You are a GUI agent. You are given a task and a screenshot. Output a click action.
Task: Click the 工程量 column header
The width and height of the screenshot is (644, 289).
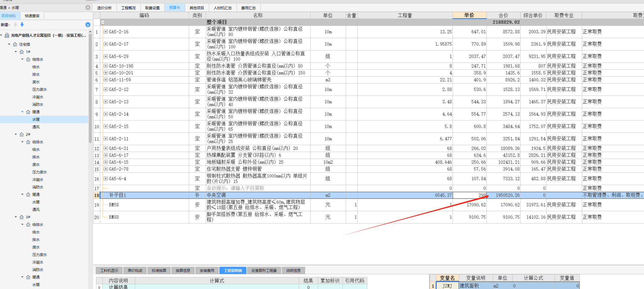(x=405, y=15)
